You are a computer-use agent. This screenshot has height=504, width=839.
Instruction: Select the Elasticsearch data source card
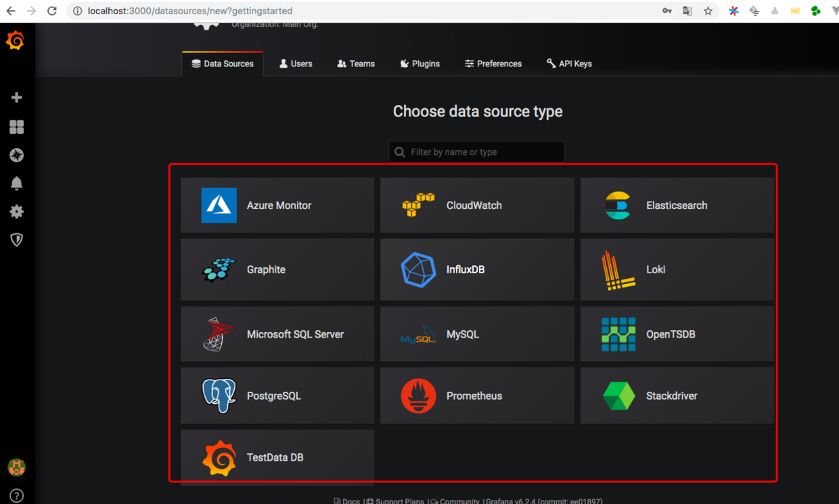[677, 205]
